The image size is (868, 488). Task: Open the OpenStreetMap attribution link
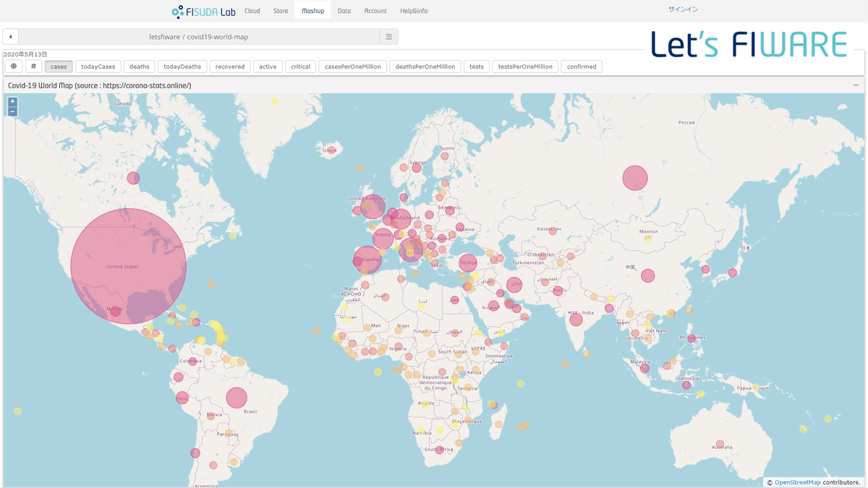(x=798, y=482)
